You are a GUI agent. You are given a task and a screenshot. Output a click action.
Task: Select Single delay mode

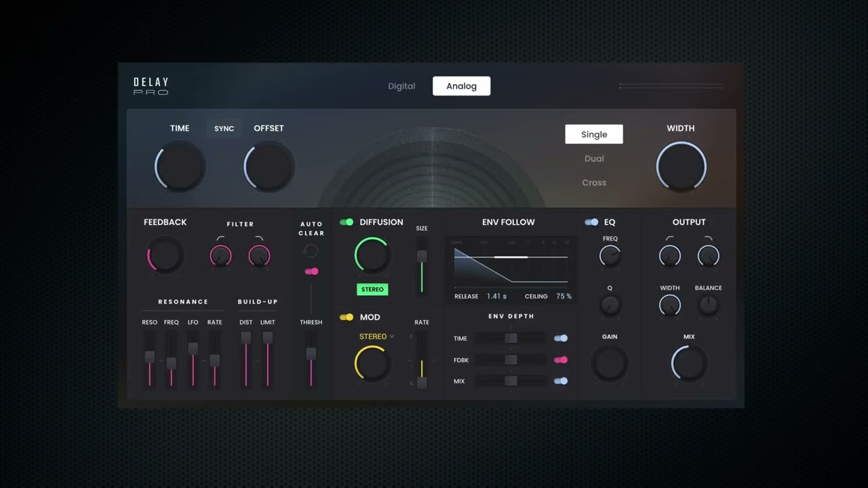[594, 134]
